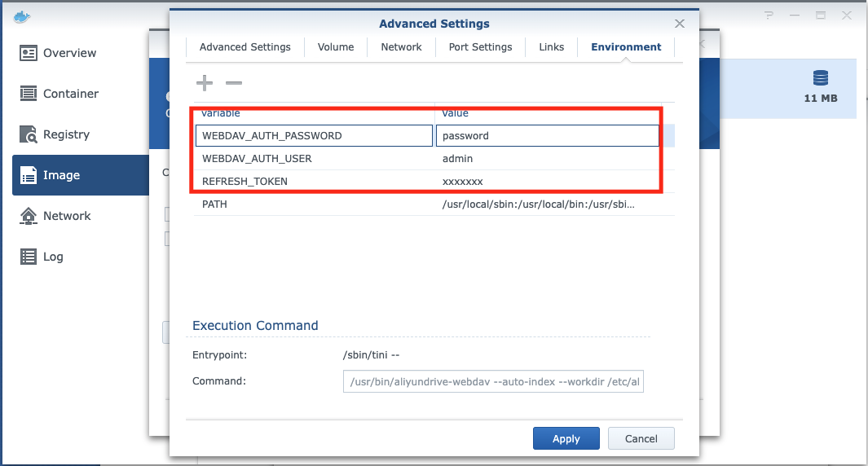This screenshot has height=466, width=868.
Task: Click the 11 MB size label
Action: [x=821, y=99]
